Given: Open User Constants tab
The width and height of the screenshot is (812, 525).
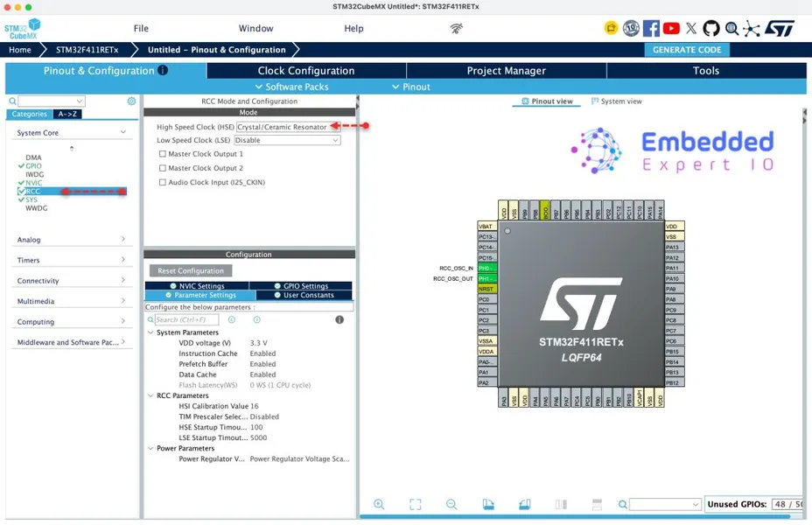Looking at the screenshot, I should (304, 295).
